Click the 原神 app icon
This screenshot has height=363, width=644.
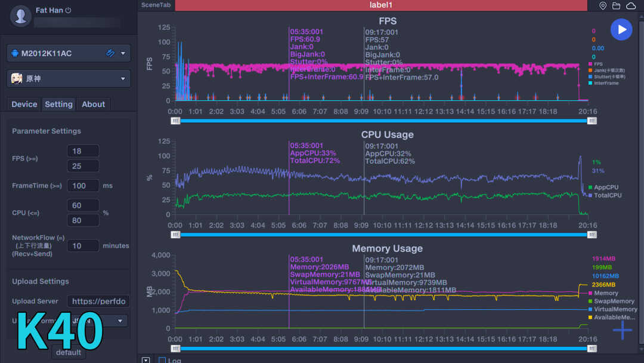(17, 79)
